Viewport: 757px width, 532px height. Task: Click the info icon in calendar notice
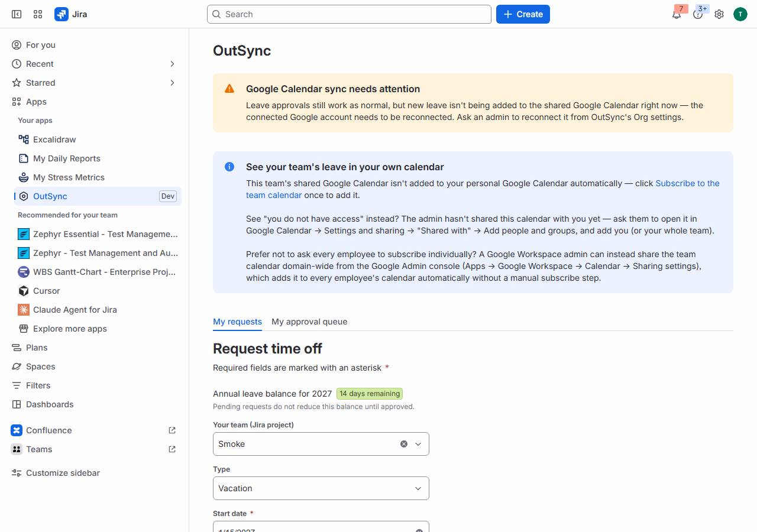(229, 167)
